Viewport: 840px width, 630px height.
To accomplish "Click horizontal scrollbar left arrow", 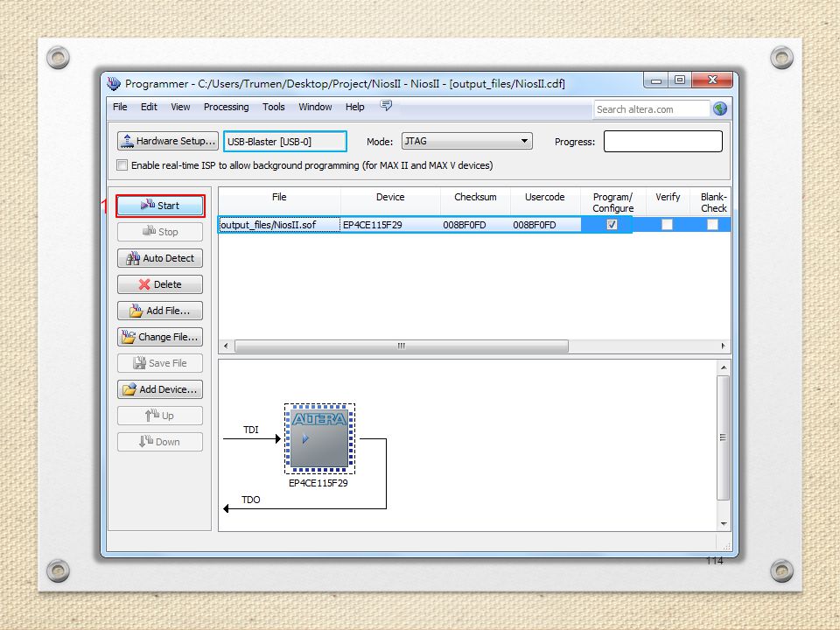I will click(226, 346).
